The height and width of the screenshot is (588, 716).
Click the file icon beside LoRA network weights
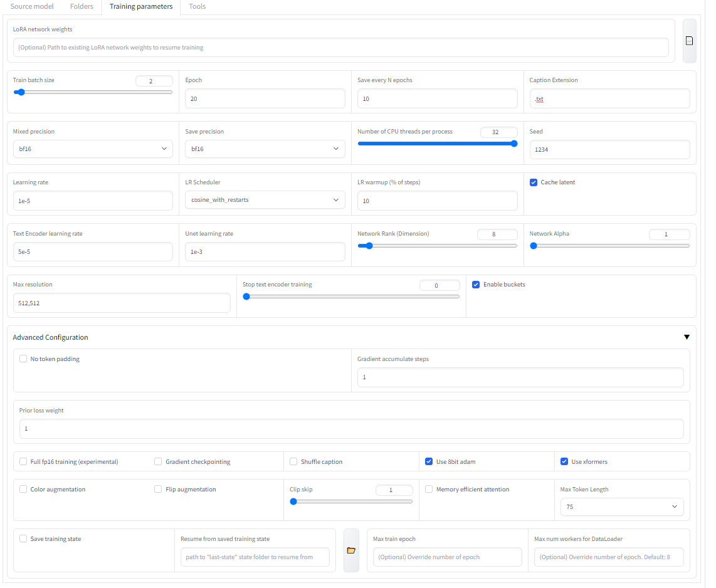[689, 41]
